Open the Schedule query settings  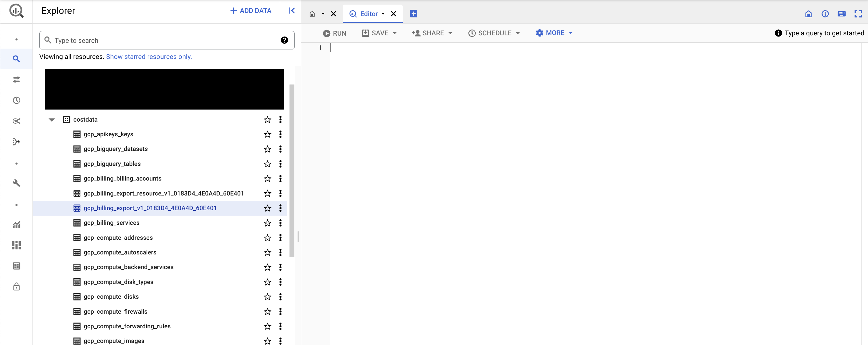[493, 33]
